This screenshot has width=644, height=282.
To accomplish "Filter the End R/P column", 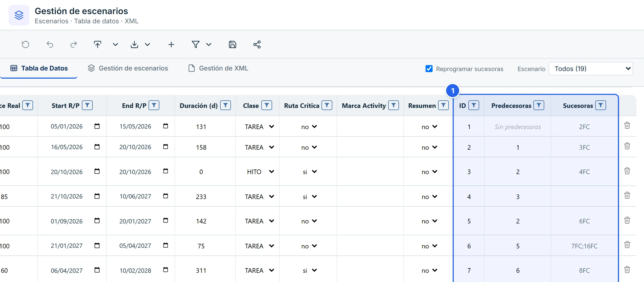I will point(154,105).
